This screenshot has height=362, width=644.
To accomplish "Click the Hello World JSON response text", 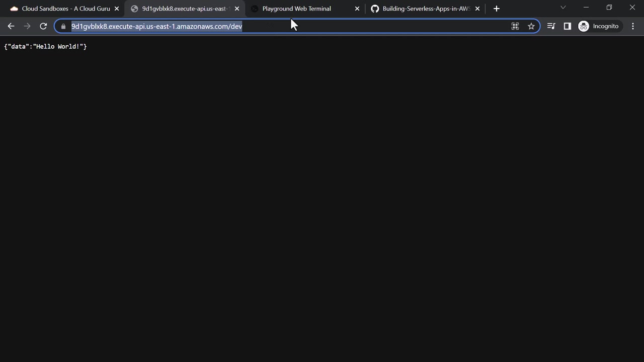I will click(x=45, y=46).
